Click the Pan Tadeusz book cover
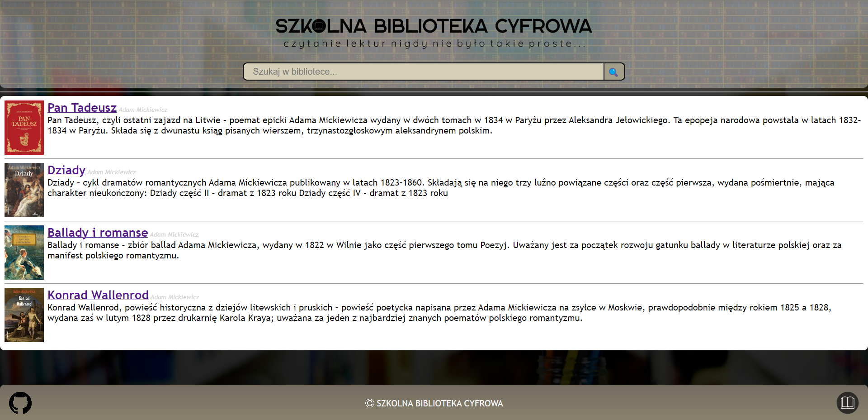The height and width of the screenshot is (420, 868). coord(24,128)
